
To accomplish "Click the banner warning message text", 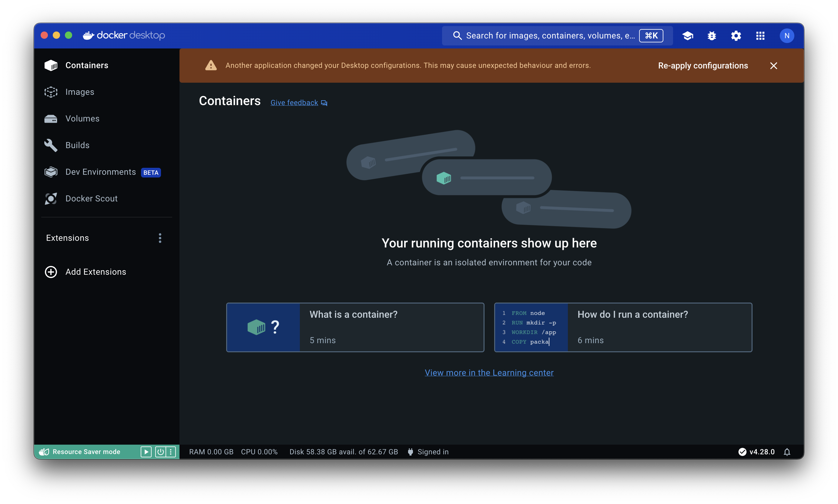I will (408, 65).
